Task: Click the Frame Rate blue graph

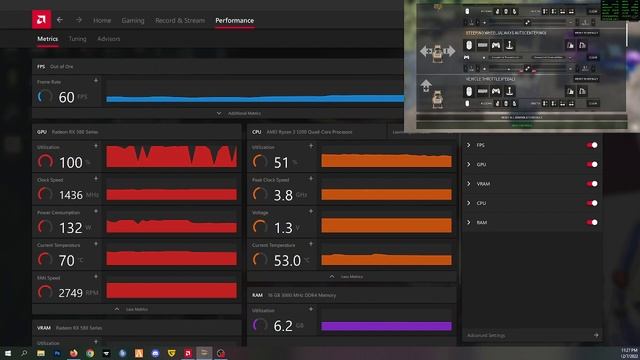Action: (255, 98)
